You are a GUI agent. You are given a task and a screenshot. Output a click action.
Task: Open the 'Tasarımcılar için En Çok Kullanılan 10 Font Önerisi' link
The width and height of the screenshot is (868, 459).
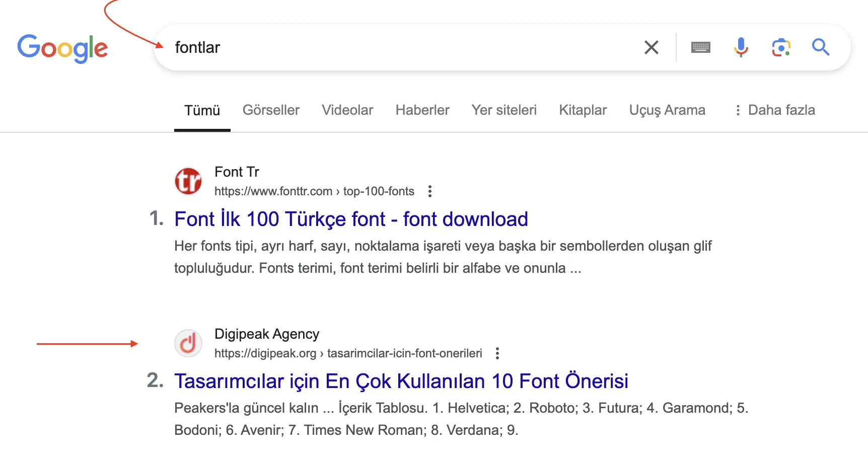(x=401, y=381)
